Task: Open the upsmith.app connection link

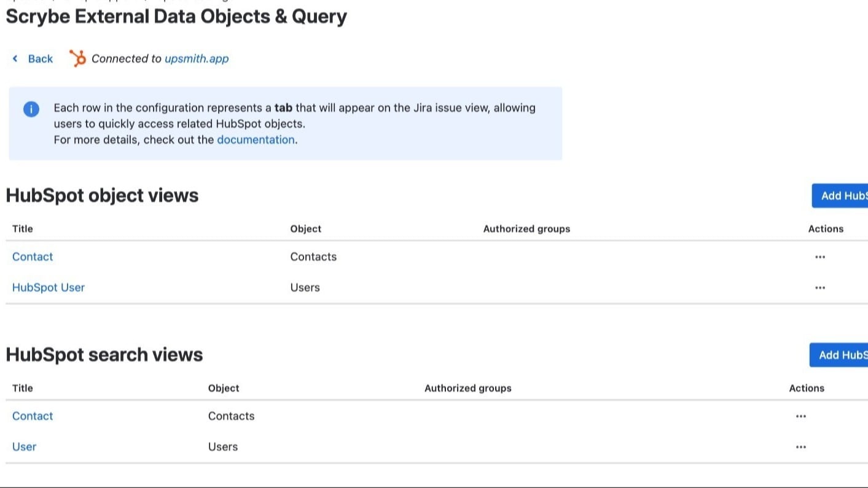Action: point(197,59)
